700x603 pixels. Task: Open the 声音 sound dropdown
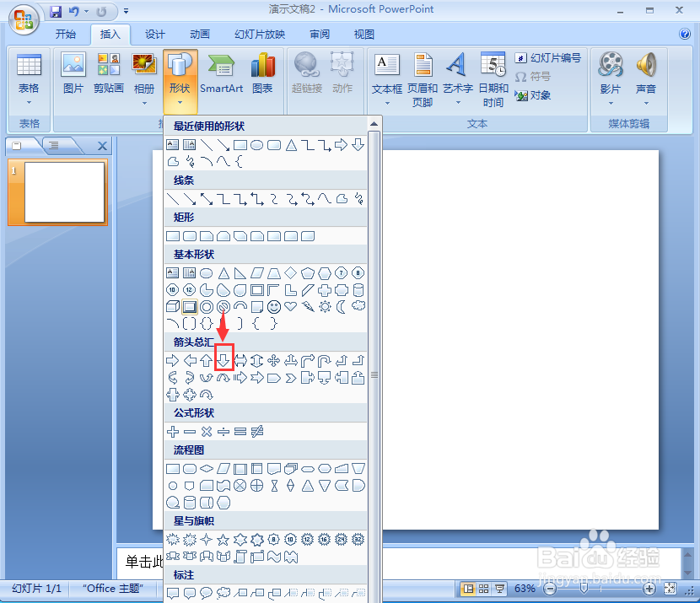(646, 80)
